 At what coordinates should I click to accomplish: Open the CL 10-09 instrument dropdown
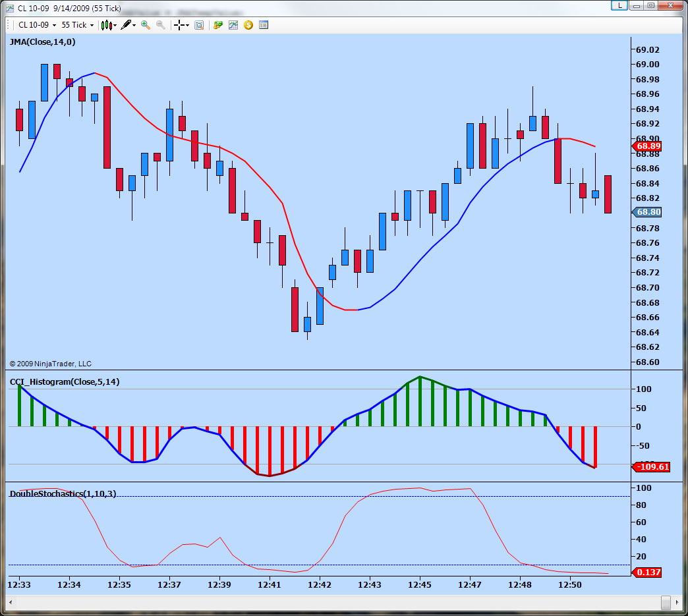38,25
